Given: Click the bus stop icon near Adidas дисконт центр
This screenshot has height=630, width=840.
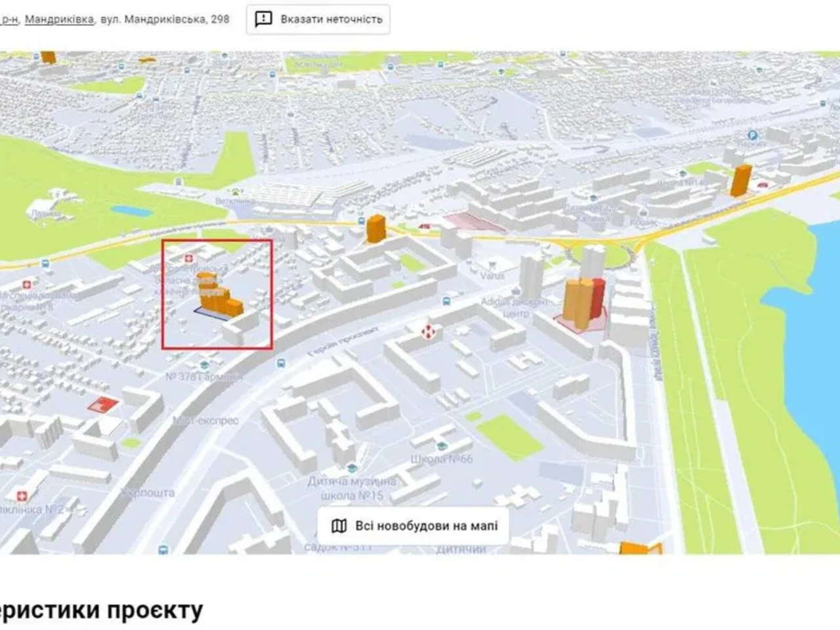Looking at the screenshot, I should [x=446, y=301].
